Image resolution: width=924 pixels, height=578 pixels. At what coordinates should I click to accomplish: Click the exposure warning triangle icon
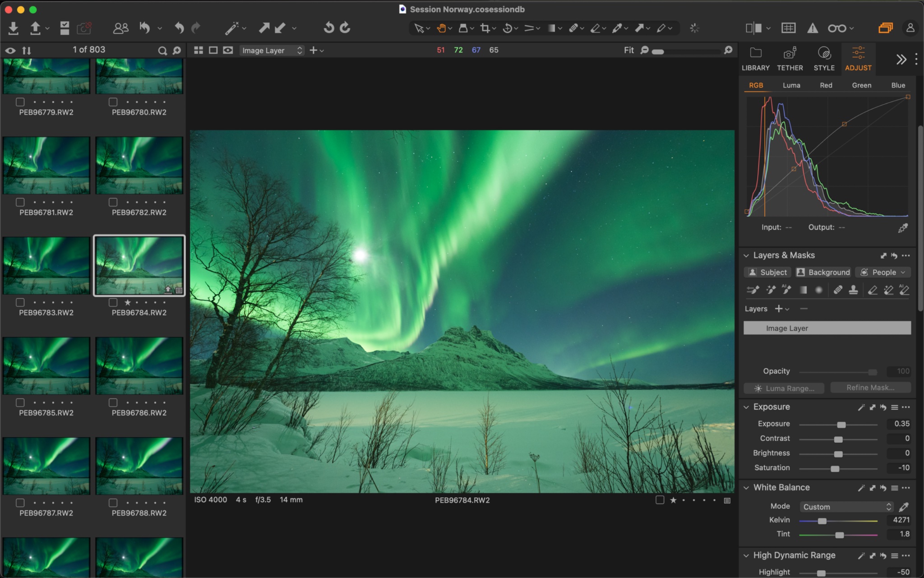[x=813, y=28]
